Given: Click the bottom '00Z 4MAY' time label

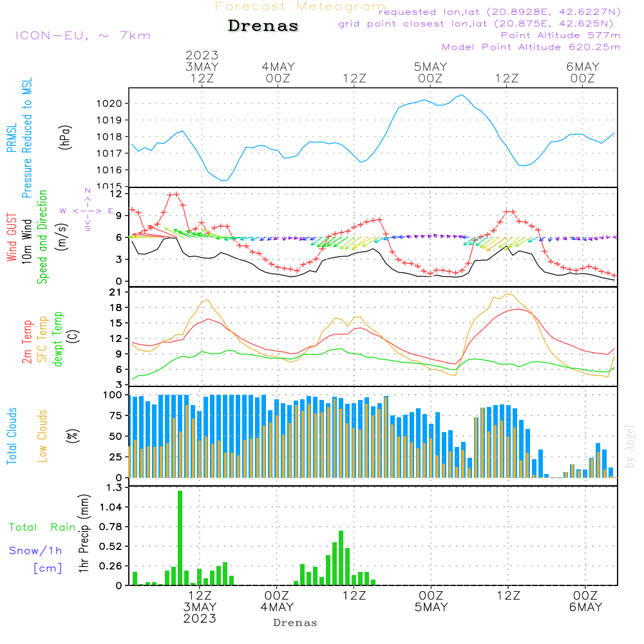Looking at the screenshot, I should click(x=277, y=601).
